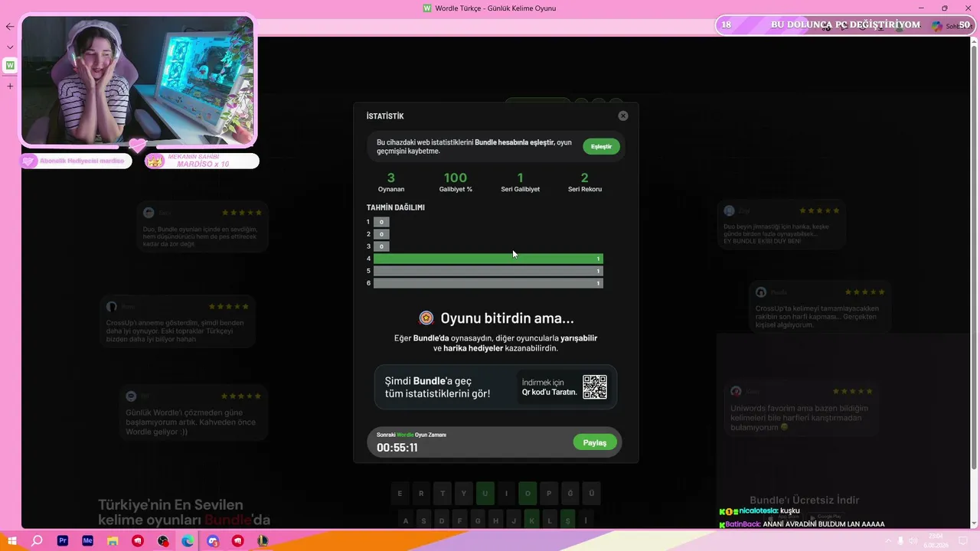Viewport: 980px width, 551px height.
Task: Open the first Riot Client icon in the taskbar
Action: coord(138,541)
